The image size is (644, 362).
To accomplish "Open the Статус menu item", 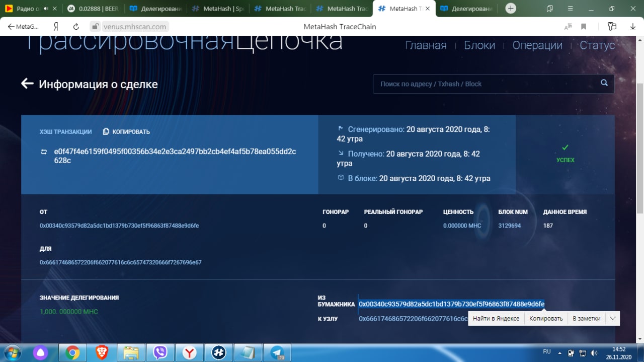I will (597, 45).
